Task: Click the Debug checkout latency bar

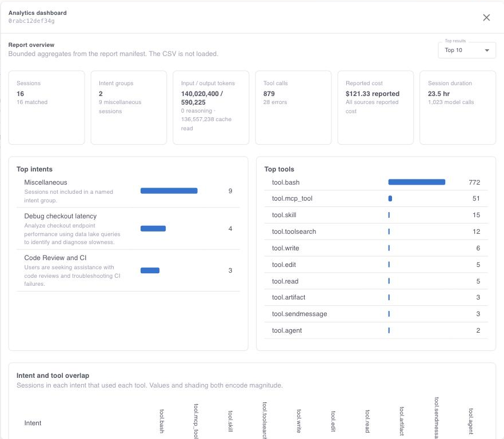Action: point(153,229)
